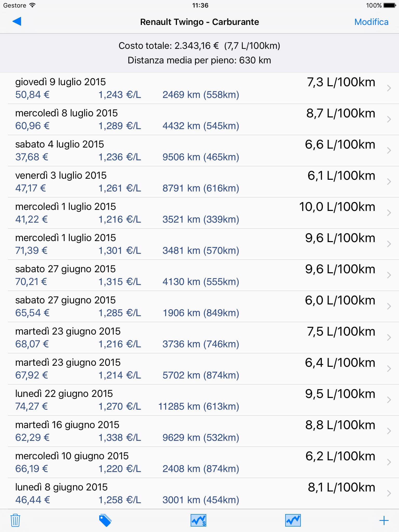This screenshot has width=399, height=532.
Task: Tap the 9,5 L/100km consumption value
Action: click(x=340, y=394)
